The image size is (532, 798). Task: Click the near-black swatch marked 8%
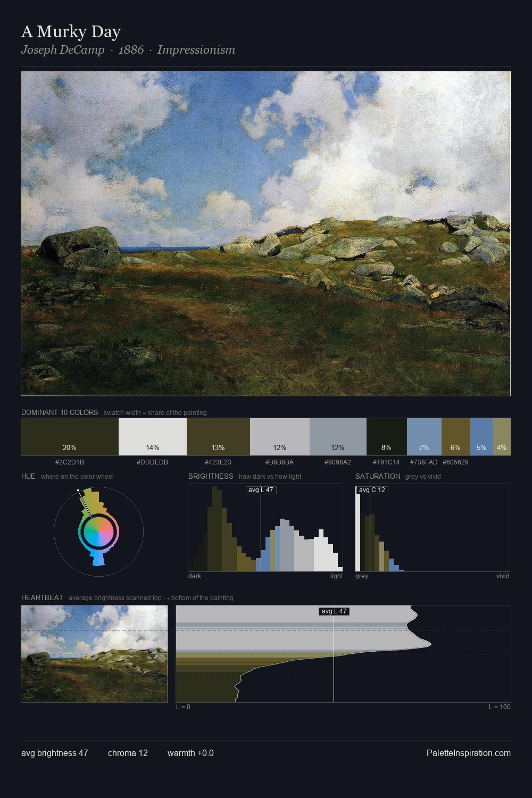pos(387,437)
